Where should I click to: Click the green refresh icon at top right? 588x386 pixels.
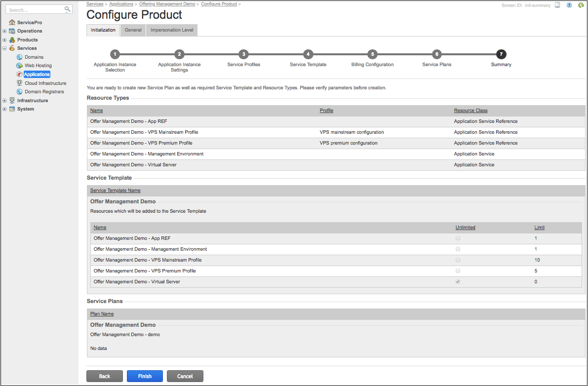pyautogui.click(x=581, y=5)
